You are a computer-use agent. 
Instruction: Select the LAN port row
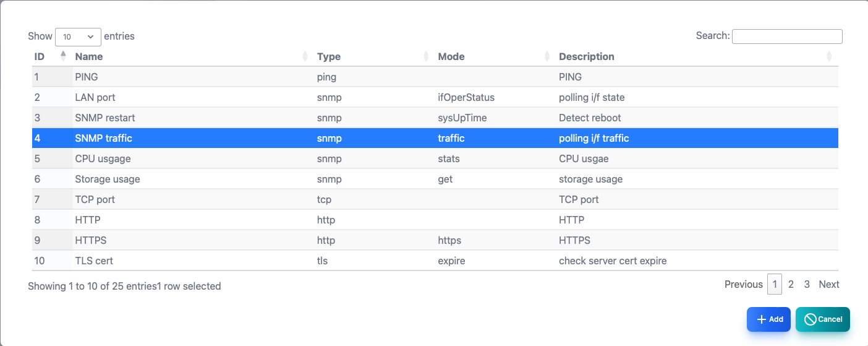pos(435,97)
